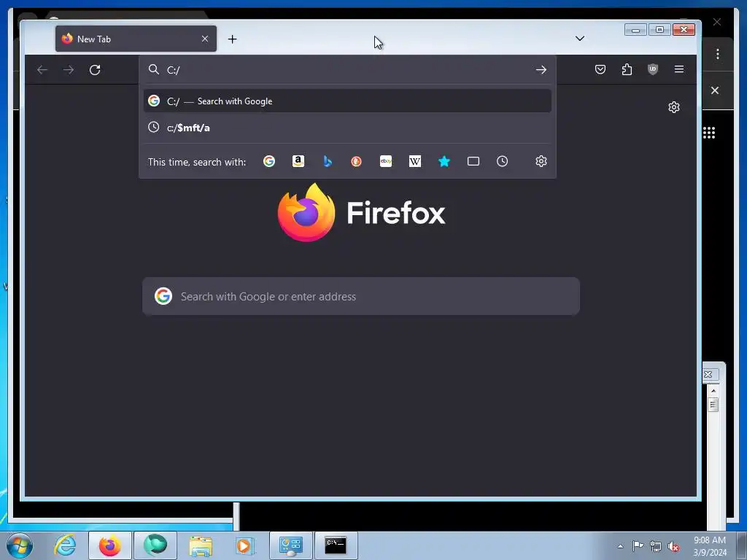Click the Firefox forward arrow button
747x560 pixels.
click(x=69, y=70)
